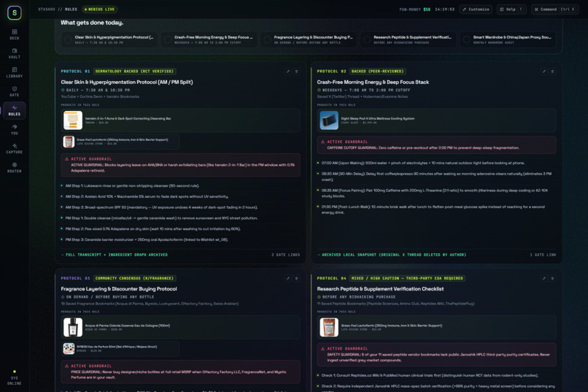The image size is (588, 392).
Task: Check off Clear Skin & Hyperpigmentation task
Action: coord(68,39)
